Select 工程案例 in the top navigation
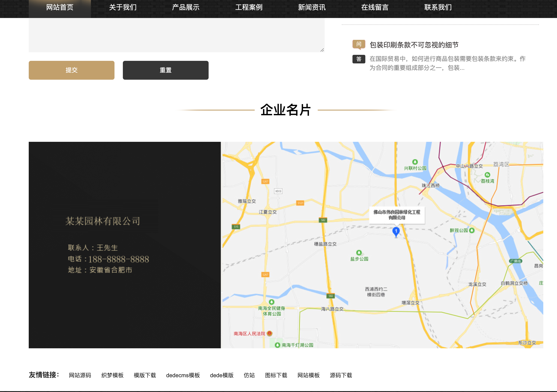Image resolution: width=557 pixels, height=392 pixels. 249,7
